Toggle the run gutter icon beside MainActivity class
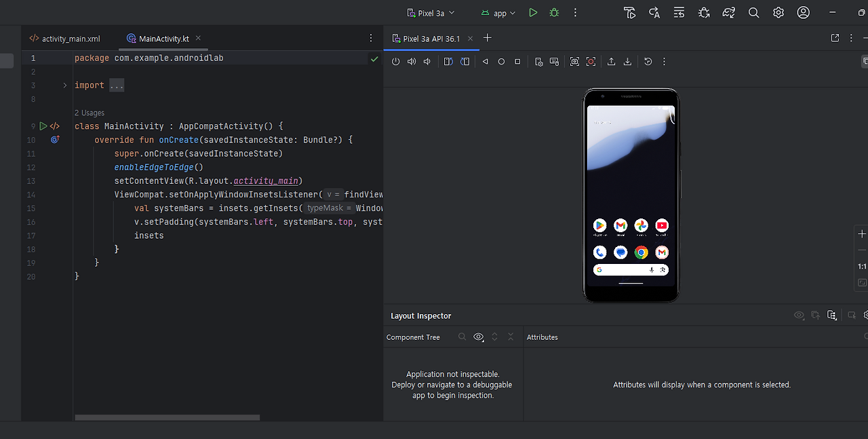The height and width of the screenshot is (439, 868). click(x=43, y=126)
